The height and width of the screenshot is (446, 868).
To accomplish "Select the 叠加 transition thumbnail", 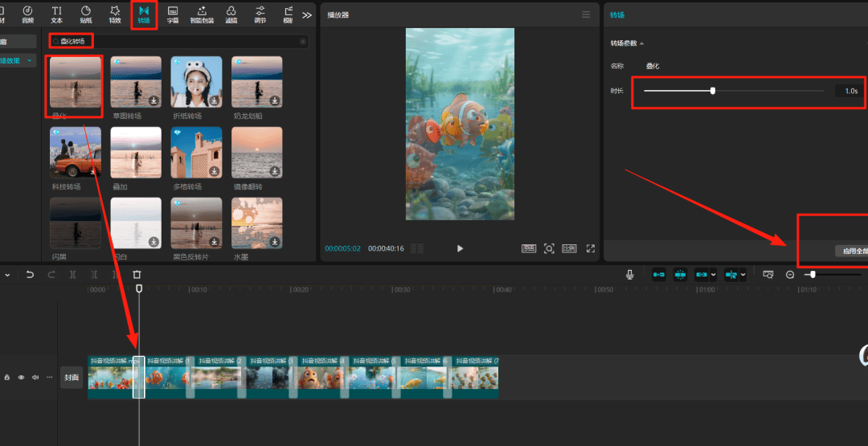I will tap(136, 153).
